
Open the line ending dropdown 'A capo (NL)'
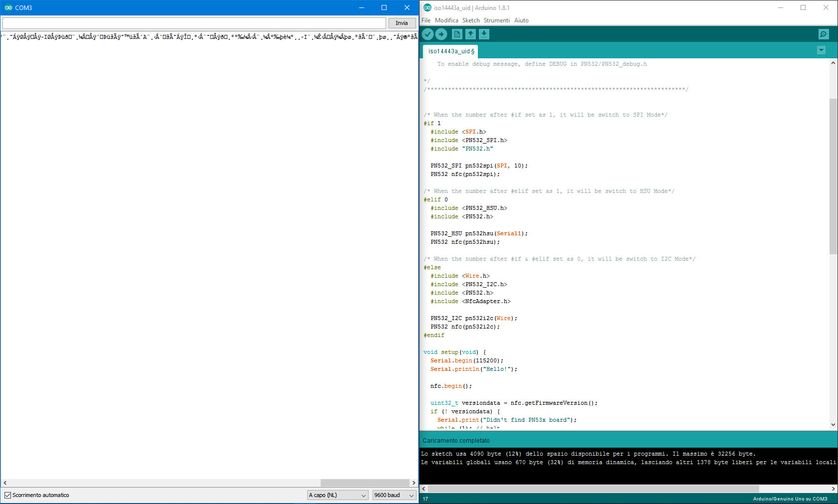(x=338, y=495)
